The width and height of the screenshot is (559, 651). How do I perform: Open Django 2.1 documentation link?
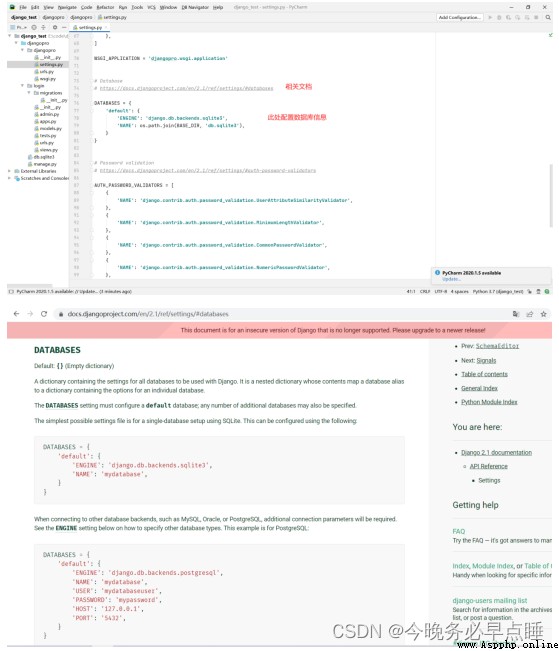tap(496, 453)
